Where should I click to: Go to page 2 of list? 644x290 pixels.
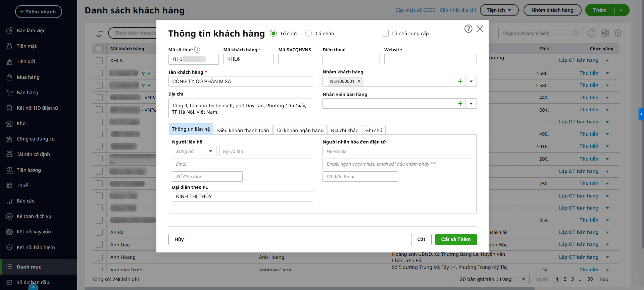pyautogui.click(x=565, y=279)
